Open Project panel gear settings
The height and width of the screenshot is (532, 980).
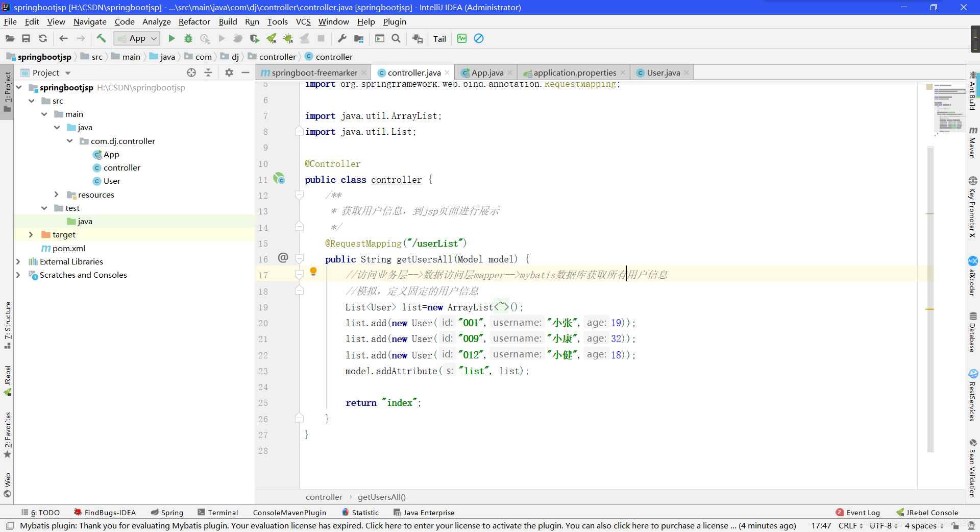coord(229,72)
